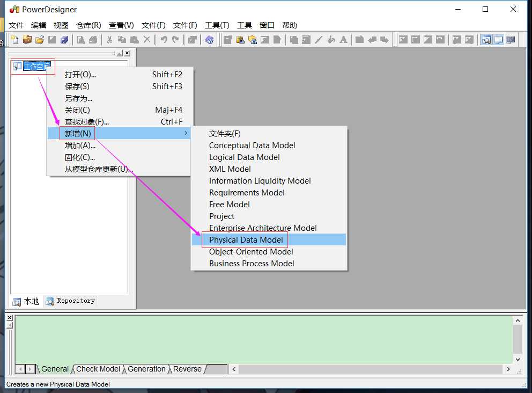The width and height of the screenshot is (532, 393).
Task: Open the 仓库(R) menu
Action: click(88, 25)
